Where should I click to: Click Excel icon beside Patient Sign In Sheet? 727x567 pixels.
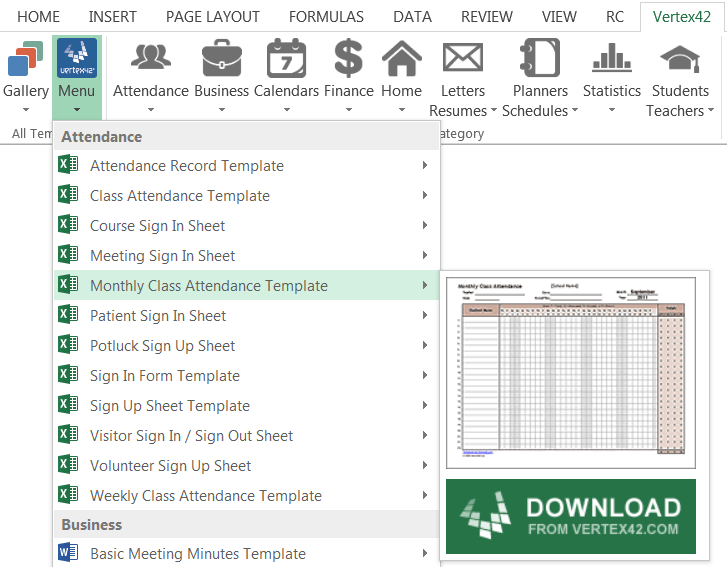coord(68,315)
